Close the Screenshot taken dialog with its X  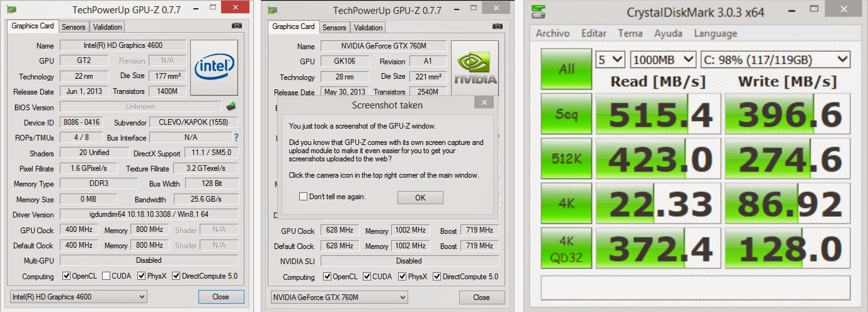pos(484,102)
